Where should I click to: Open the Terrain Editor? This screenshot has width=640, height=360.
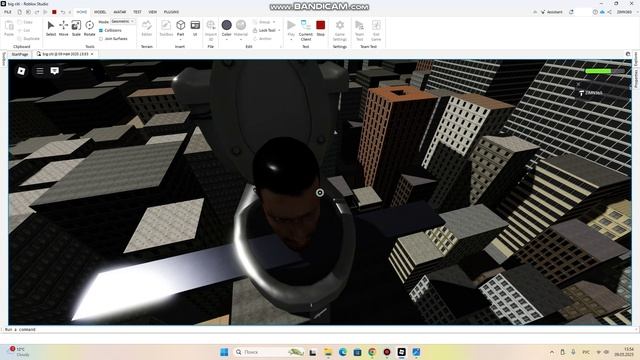[147, 28]
